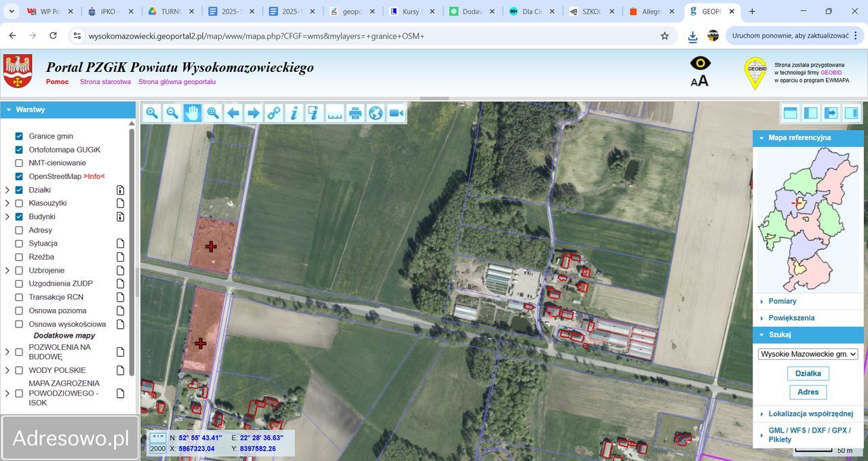Activate the pan hand tool
The height and width of the screenshot is (461, 868).
(x=193, y=113)
